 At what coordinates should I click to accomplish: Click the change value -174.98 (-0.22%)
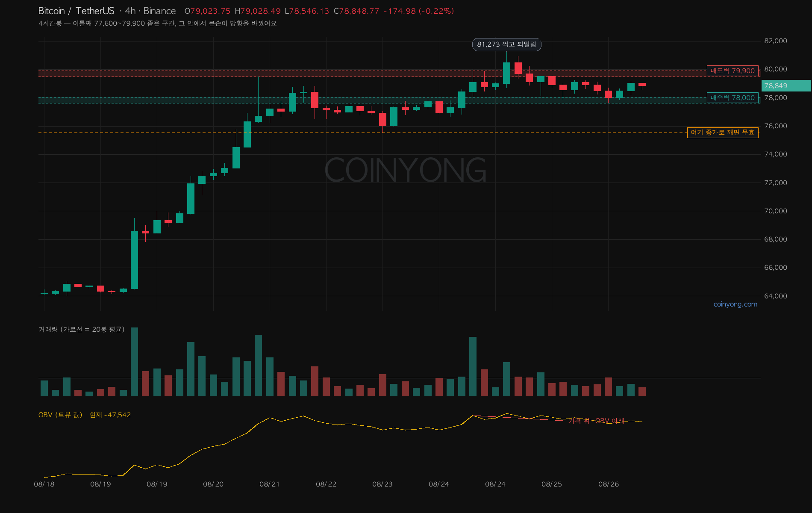(419, 11)
